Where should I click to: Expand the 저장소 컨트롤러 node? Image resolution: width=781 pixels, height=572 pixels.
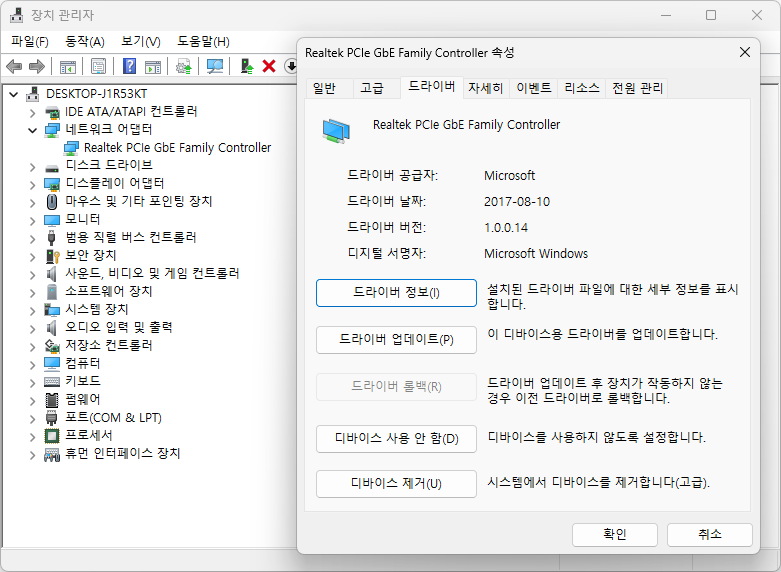pos(32,346)
